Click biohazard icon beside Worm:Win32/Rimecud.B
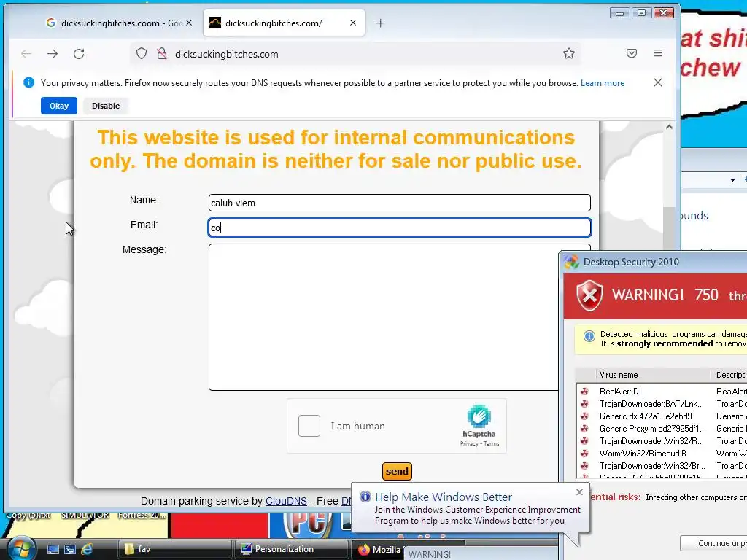Screen dimensions: 747x560 (584, 454)
